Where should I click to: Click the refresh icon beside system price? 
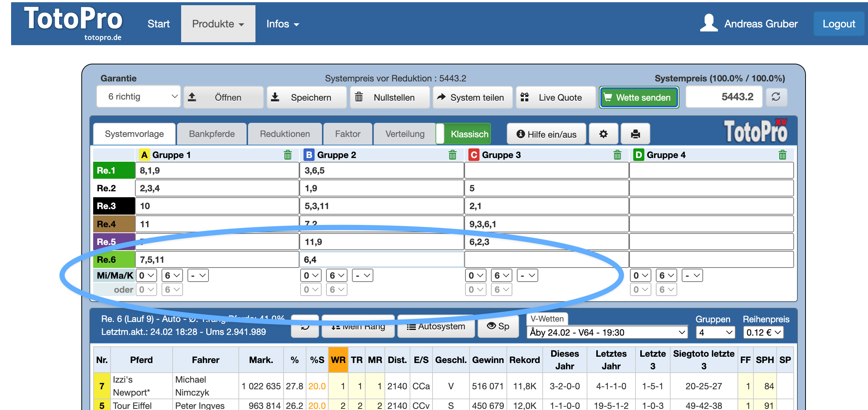(776, 97)
